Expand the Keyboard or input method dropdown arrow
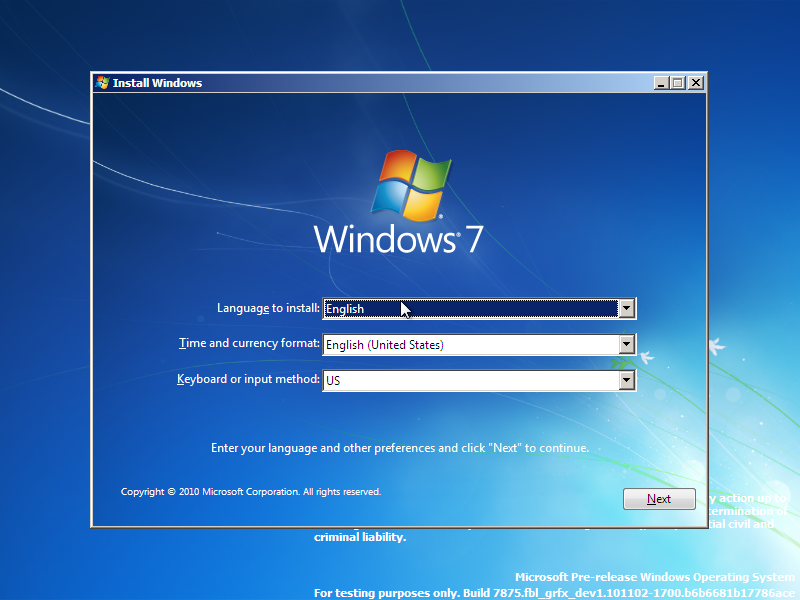The height and width of the screenshot is (600, 800). click(x=627, y=380)
